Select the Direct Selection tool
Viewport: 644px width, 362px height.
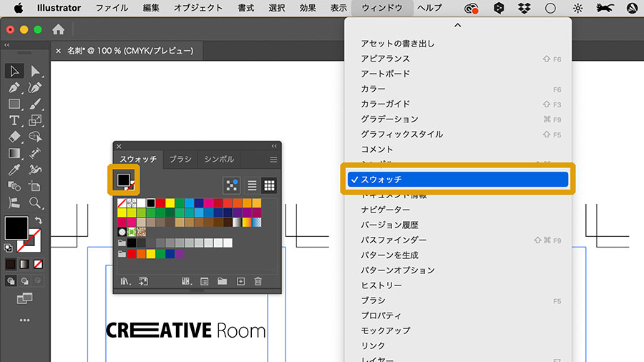click(x=35, y=71)
